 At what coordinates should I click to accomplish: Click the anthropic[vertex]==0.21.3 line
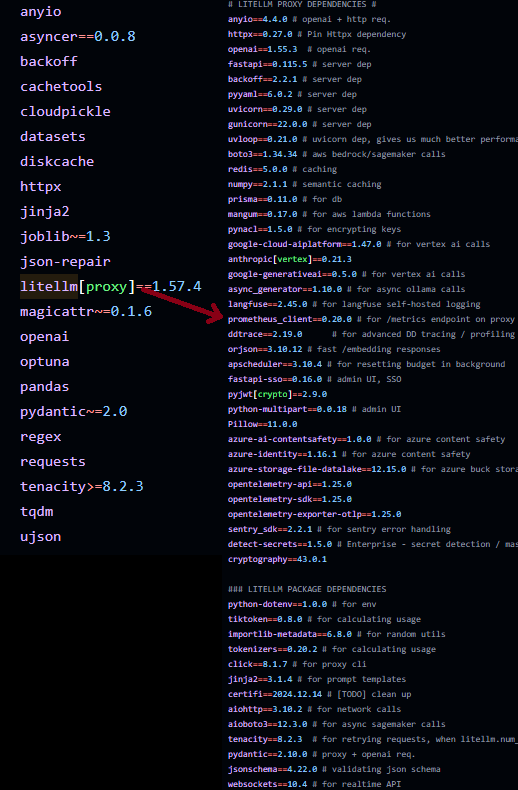tap(289, 259)
